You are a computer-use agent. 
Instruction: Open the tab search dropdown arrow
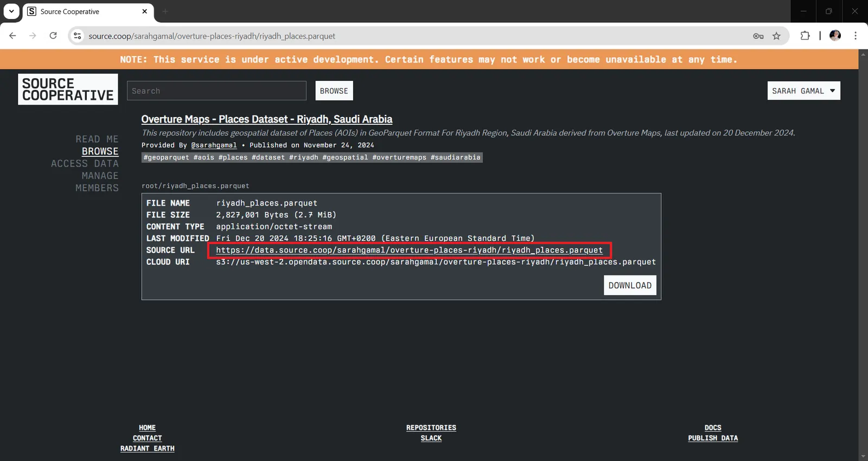[11, 11]
